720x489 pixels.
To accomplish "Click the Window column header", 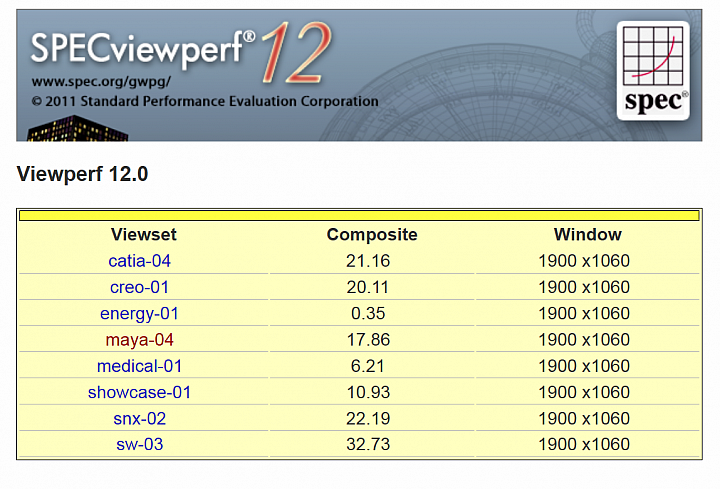I will pos(587,234).
